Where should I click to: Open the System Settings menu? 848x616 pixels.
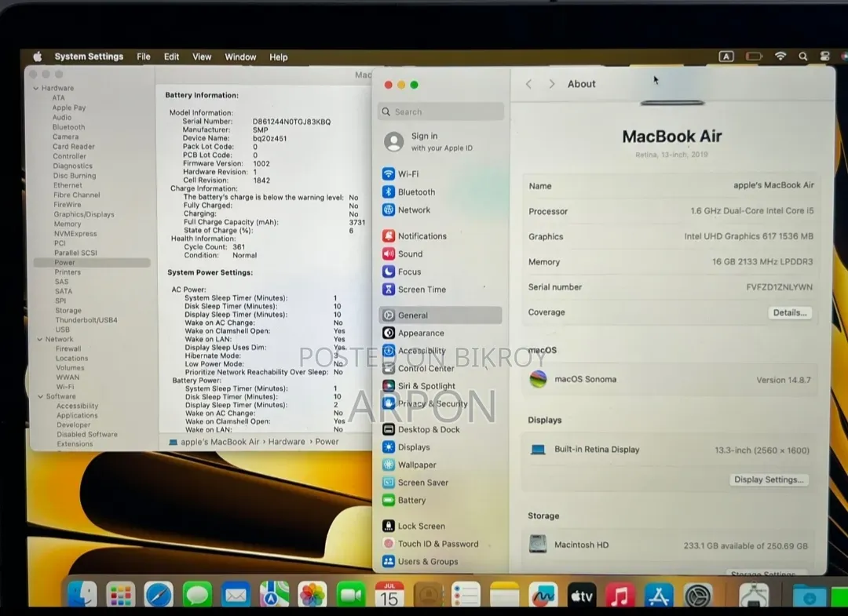tap(89, 56)
